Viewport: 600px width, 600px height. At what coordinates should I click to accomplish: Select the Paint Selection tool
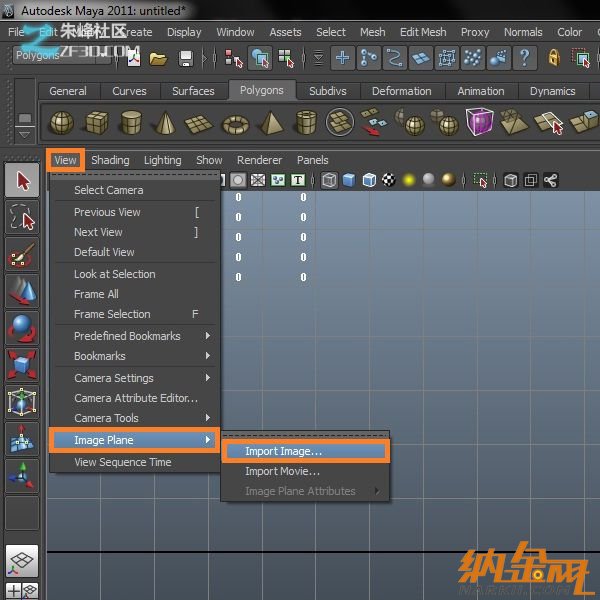22,254
